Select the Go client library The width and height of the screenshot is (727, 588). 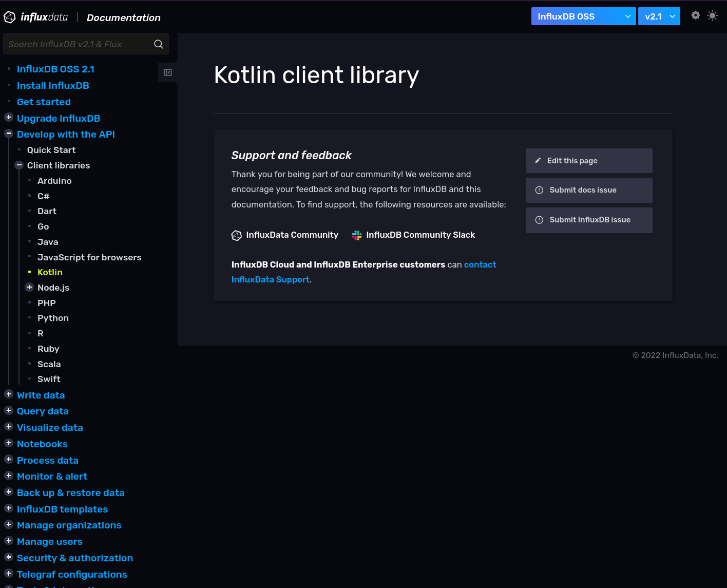[x=43, y=226]
